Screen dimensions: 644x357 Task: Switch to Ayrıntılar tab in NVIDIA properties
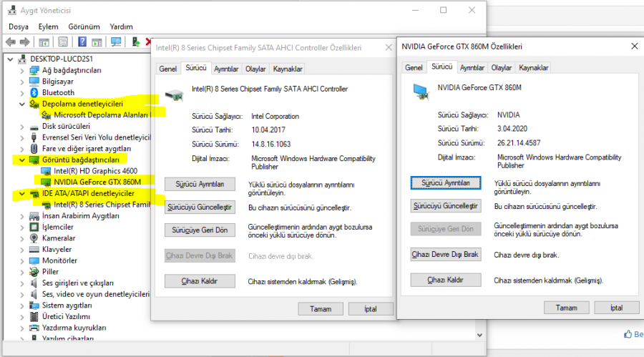click(x=472, y=68)
